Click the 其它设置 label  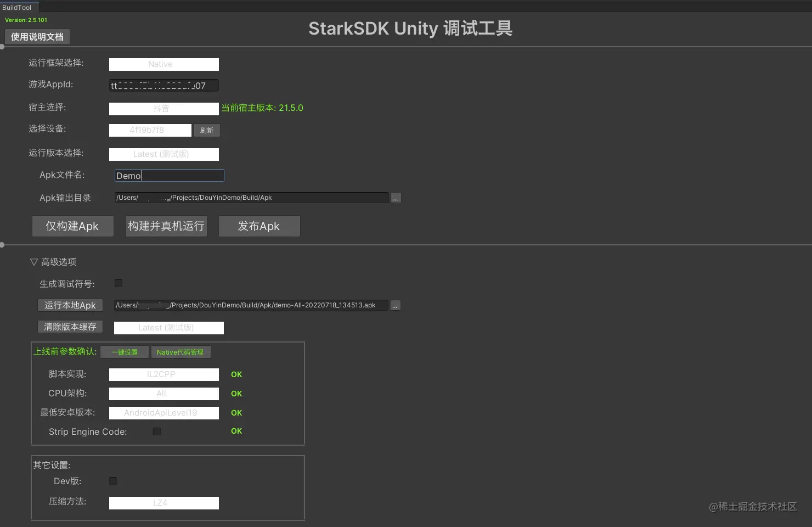click(x=52, y=465)
